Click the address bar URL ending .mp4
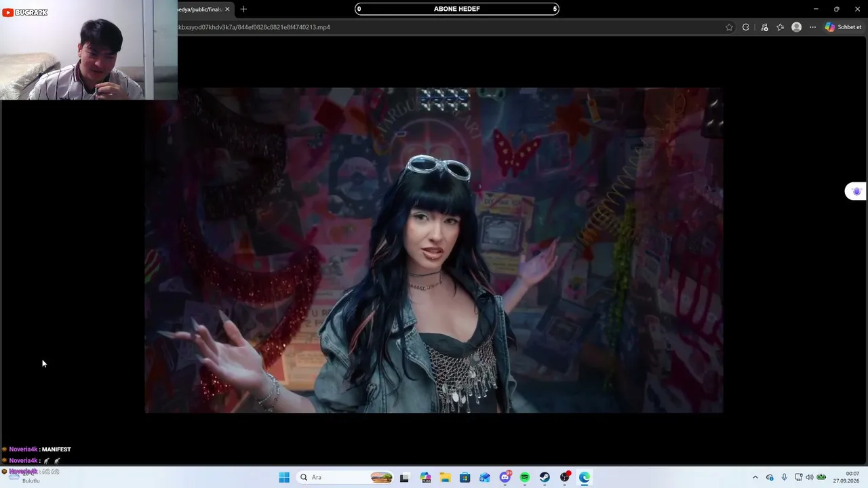868x488 pixels. point(254,27)
